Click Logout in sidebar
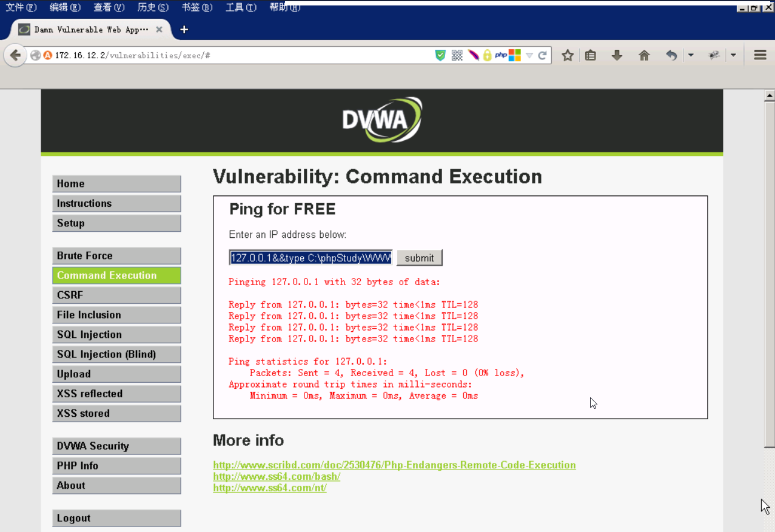The height and width of the screenshot is (532, 775). point(116,518)
